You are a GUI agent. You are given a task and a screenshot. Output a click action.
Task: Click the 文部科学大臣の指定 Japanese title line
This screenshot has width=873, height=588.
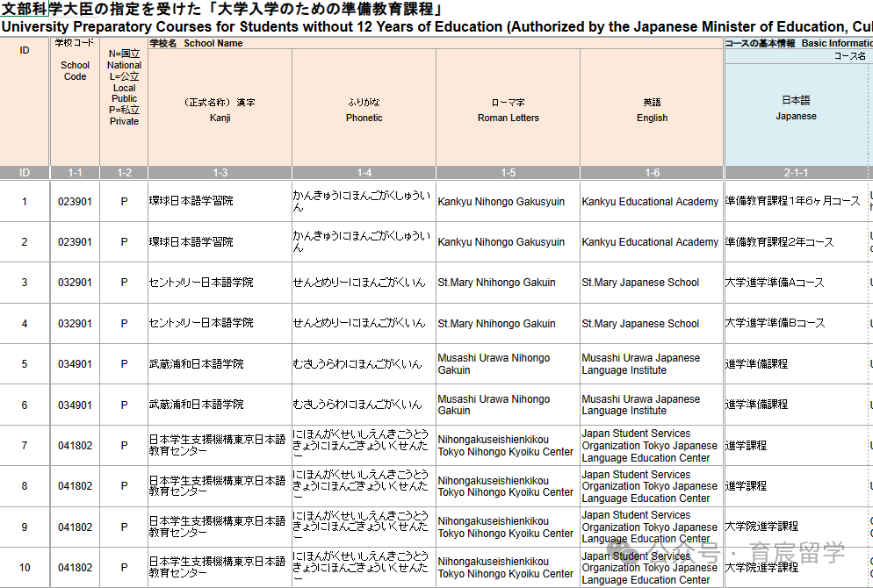pos(221,10)
